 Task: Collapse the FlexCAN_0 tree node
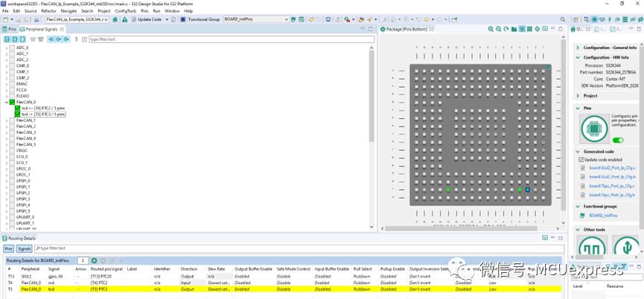6,102
